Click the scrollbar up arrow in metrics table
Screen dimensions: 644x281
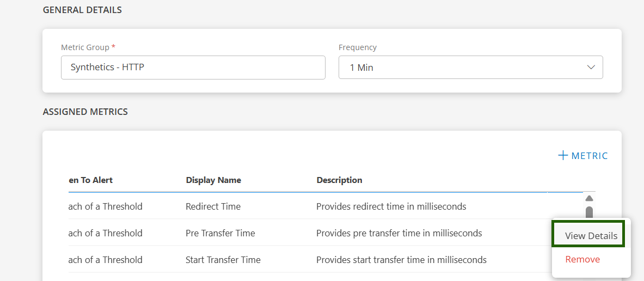[589, 198]
